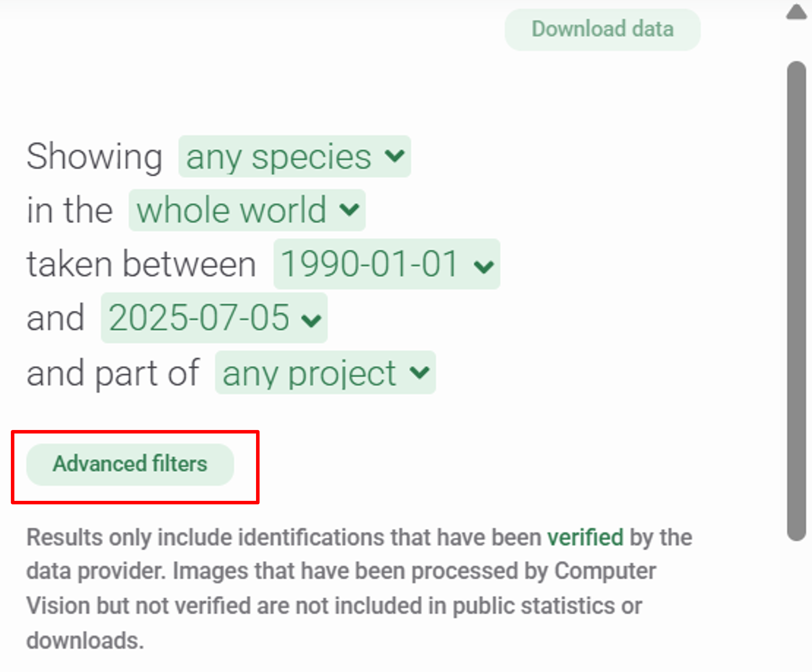
Task: Click the chevron beside any project
Action: pyautogui.click(x=420, y=372)
